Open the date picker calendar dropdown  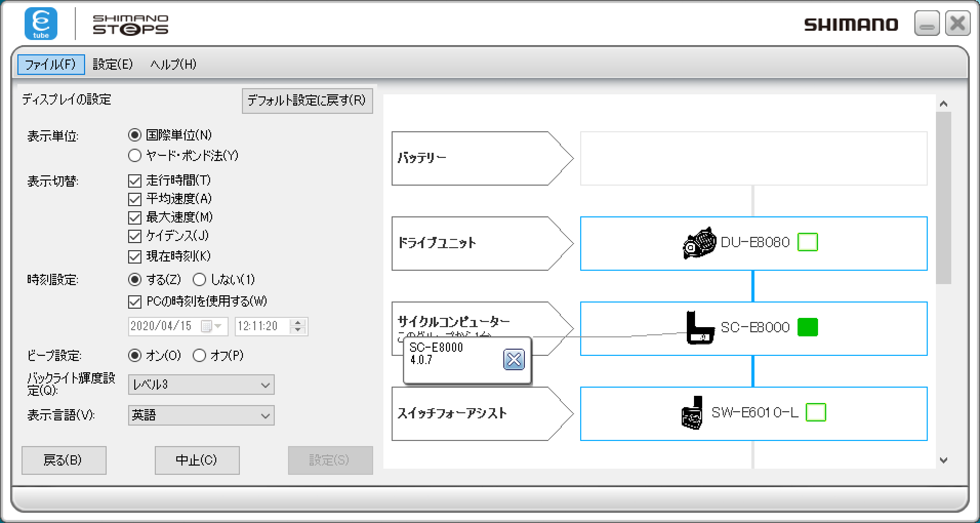pyautogui.click(x=211, y=326)
